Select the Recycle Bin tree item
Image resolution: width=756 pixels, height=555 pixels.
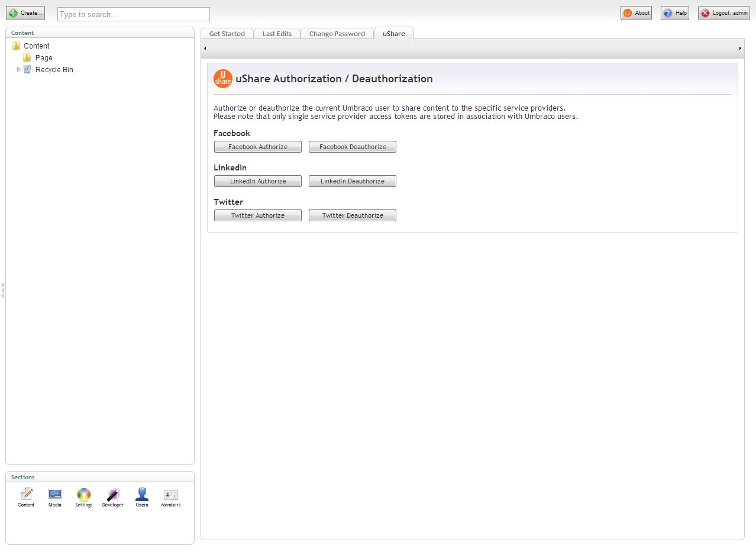pyautogui.click(x=54, y=69)
